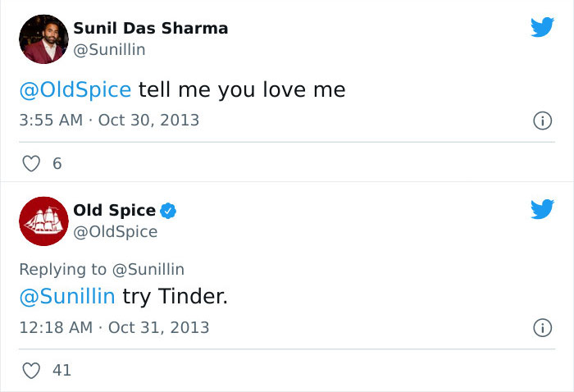574x392 pixels.
Task: Open Sunil Das Sharma's profile picture
Action: (43, 39)
